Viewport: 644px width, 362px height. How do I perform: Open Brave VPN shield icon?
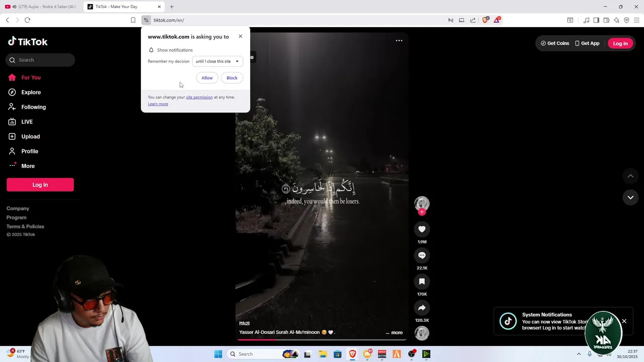pyautogui.click(x=626, y=20)
